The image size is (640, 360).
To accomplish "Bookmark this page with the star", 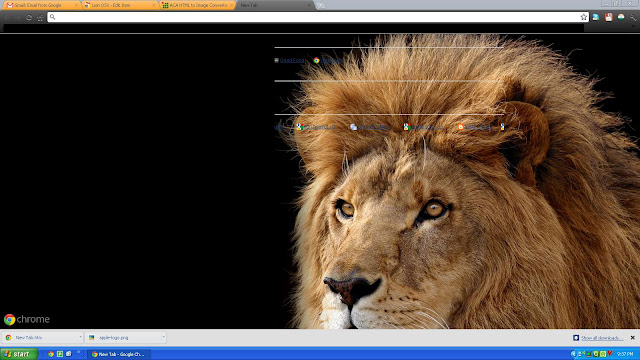I will [x=584, y=17].
